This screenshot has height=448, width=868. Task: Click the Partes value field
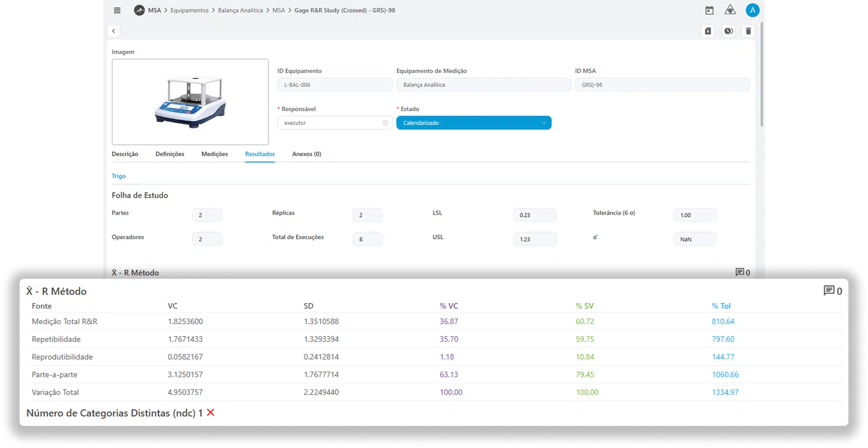click(x=207, y=215)
